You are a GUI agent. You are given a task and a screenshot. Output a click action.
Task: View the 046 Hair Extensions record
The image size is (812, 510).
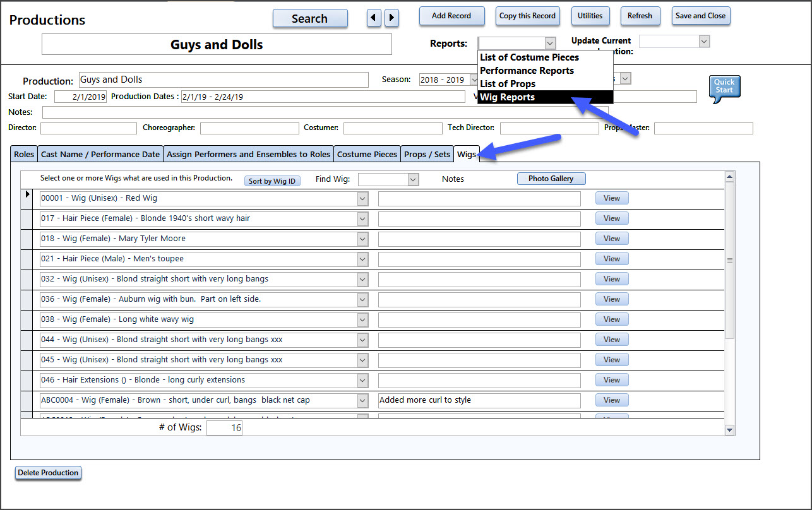point(612,380)
